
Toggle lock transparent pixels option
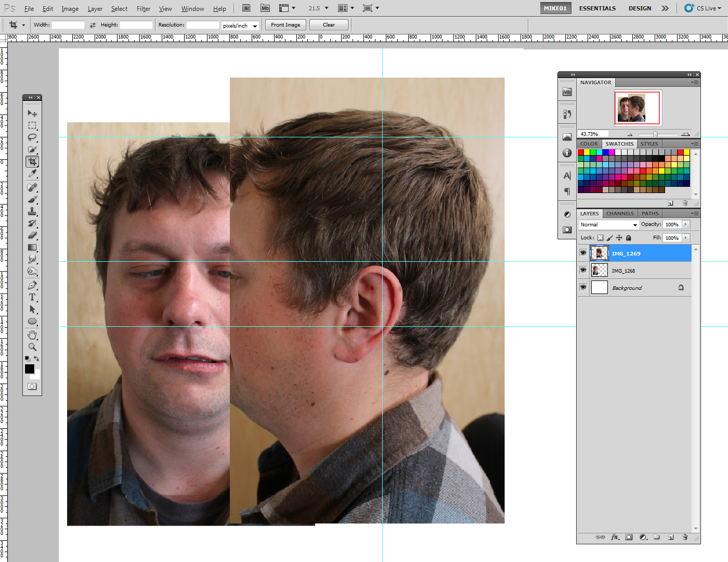pyautogui.click(x=600, y=238)
